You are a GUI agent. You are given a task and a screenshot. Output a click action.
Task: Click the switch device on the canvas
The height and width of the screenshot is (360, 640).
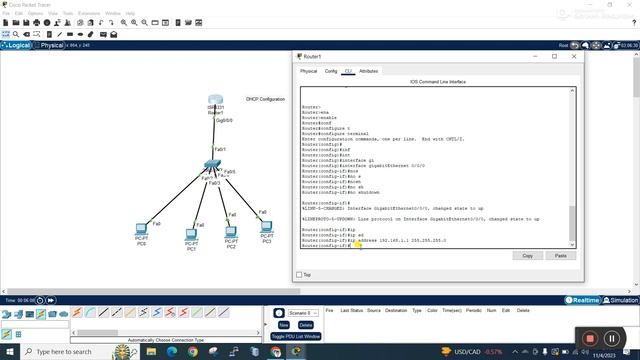(213, 164)
